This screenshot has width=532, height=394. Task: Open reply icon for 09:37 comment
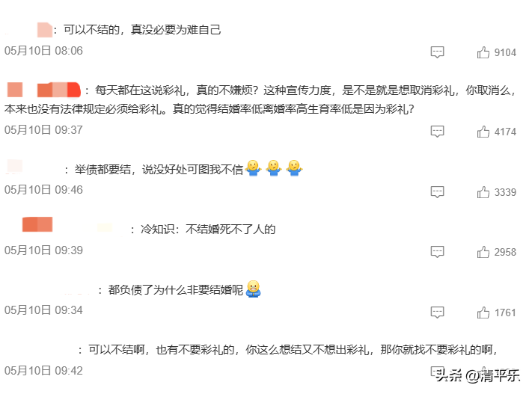(437, 132)
